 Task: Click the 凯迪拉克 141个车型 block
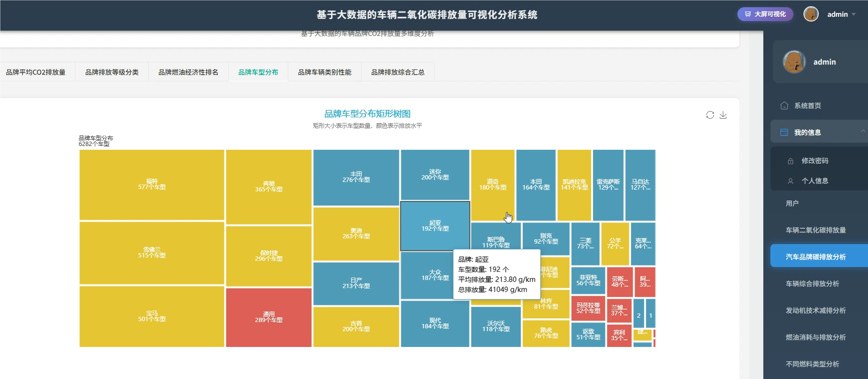574,185
